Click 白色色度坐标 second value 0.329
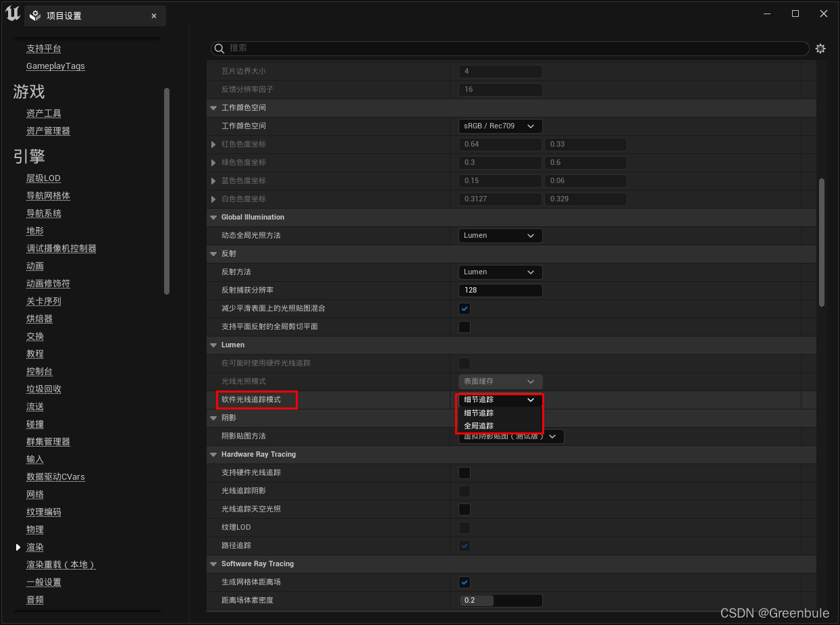840x625 pixels. (x=585, y=199)
